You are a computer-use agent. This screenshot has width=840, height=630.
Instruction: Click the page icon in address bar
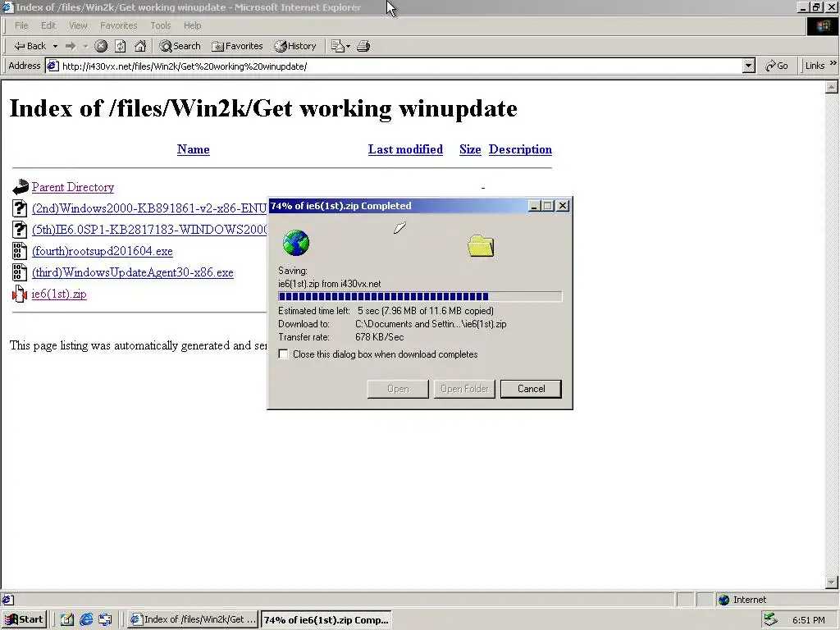click(52, 66)
